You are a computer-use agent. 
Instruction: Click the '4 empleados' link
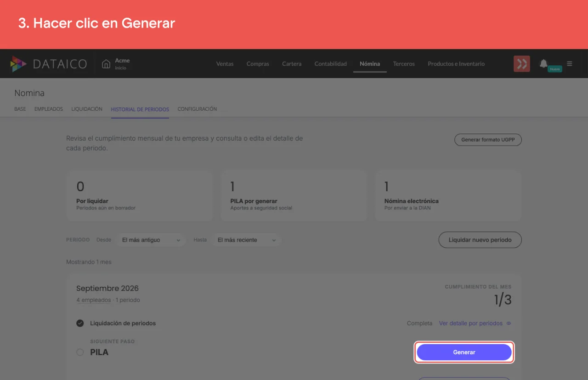tap(94, 300)
